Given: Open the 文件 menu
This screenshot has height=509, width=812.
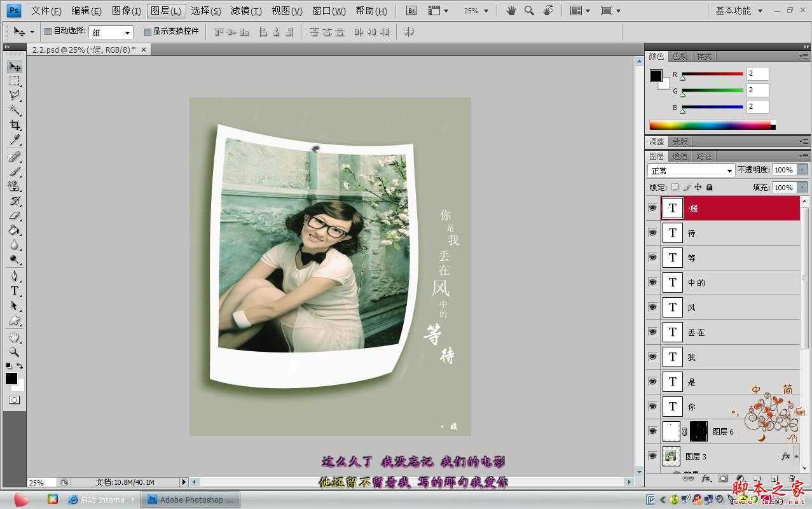Looking at the screenshot, I should pyautogui.click(x=46, y=11).
